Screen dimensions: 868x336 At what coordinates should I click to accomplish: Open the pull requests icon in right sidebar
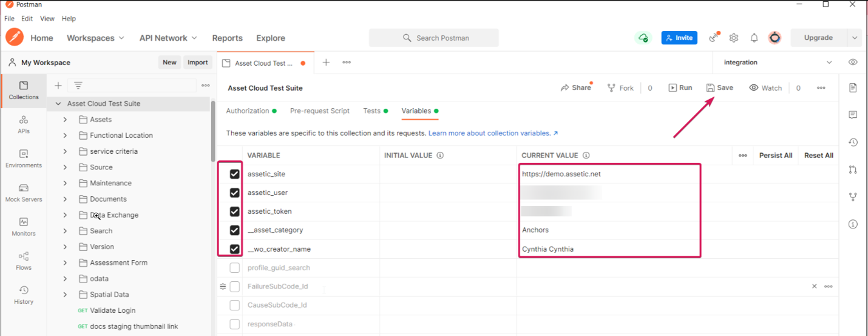[853, 170]
